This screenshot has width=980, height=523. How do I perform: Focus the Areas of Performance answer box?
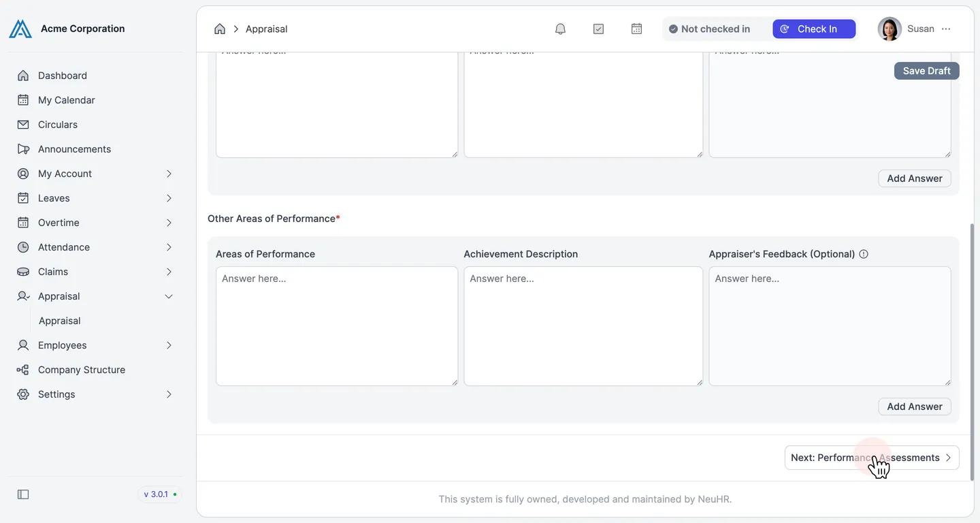pos(337,326)
